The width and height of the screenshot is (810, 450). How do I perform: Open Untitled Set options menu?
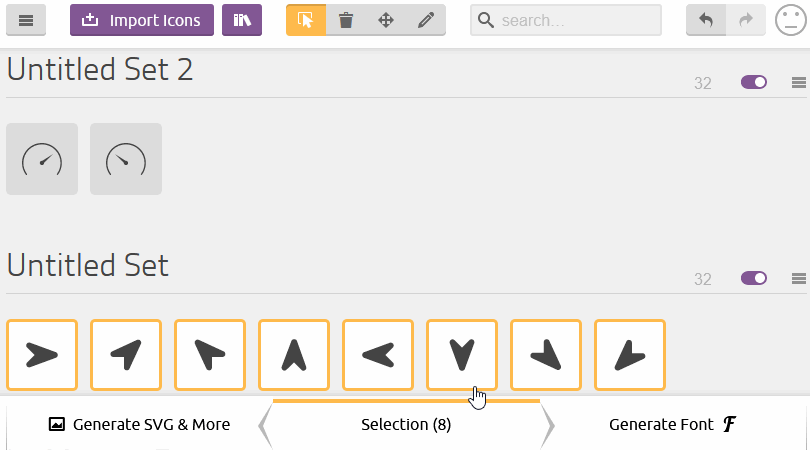pyautogui.click(x=799, y=278)
